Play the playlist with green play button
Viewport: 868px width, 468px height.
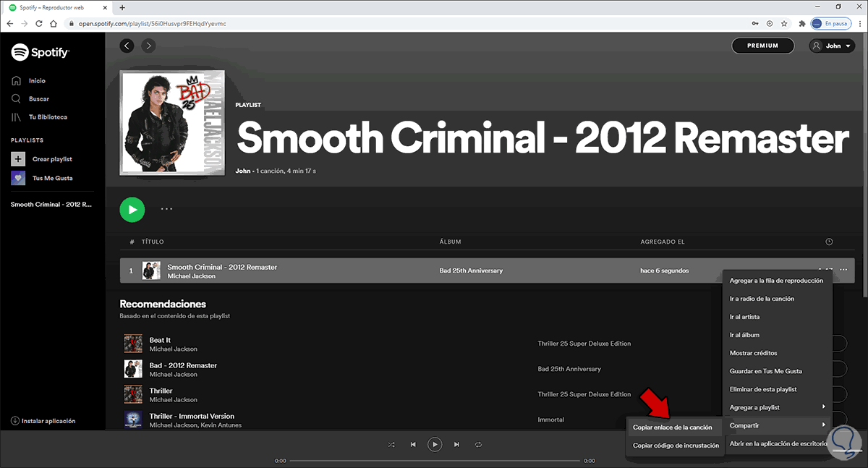132,210
